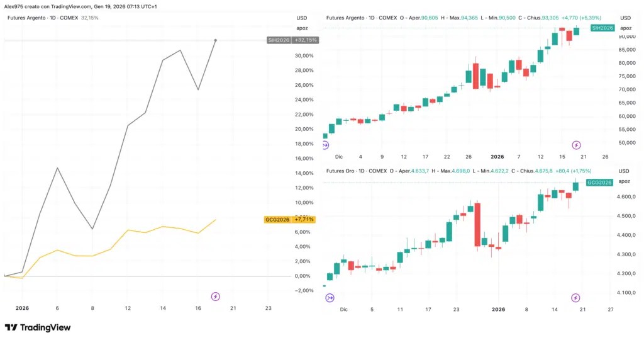Image resolution: width=644 pixels, height=340 pixels.
Task: Click the 'Min.90,500' low value
Action: pos(501,18)
